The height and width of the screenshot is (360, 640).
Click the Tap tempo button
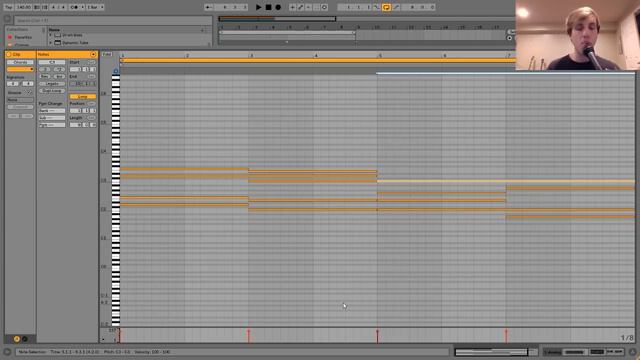coord(8,7)
